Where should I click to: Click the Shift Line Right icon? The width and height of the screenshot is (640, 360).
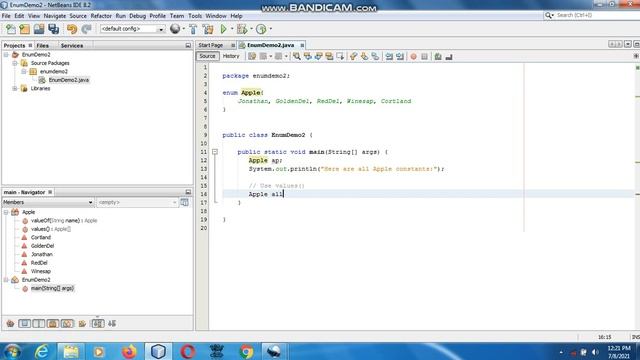coord(400,56)
